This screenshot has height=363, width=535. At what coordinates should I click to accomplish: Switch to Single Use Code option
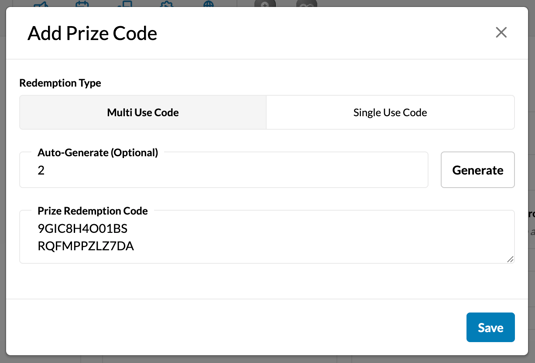click(390, 113)
